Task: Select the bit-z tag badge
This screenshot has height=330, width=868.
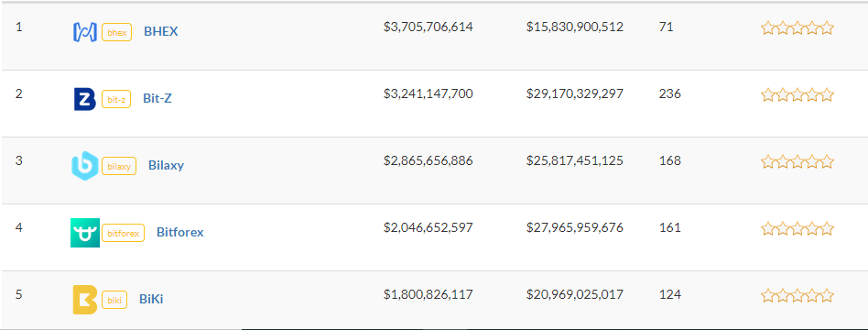Action: pos(116,99)
